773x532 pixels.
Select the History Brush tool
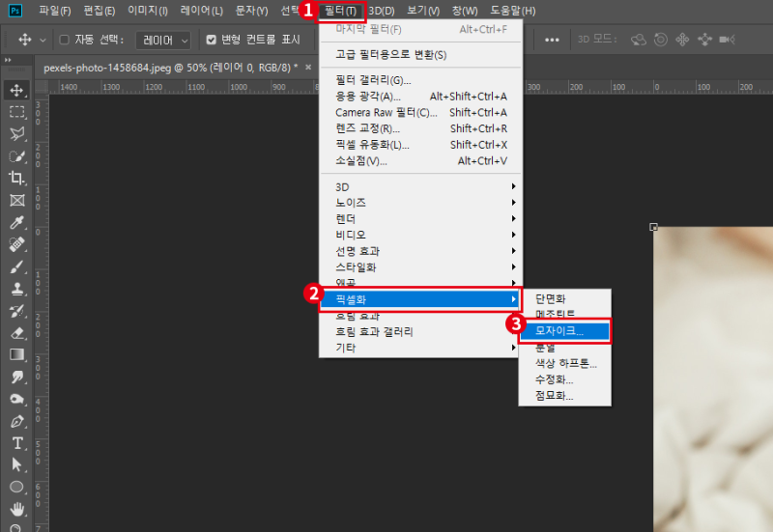(x=16, y=311)
